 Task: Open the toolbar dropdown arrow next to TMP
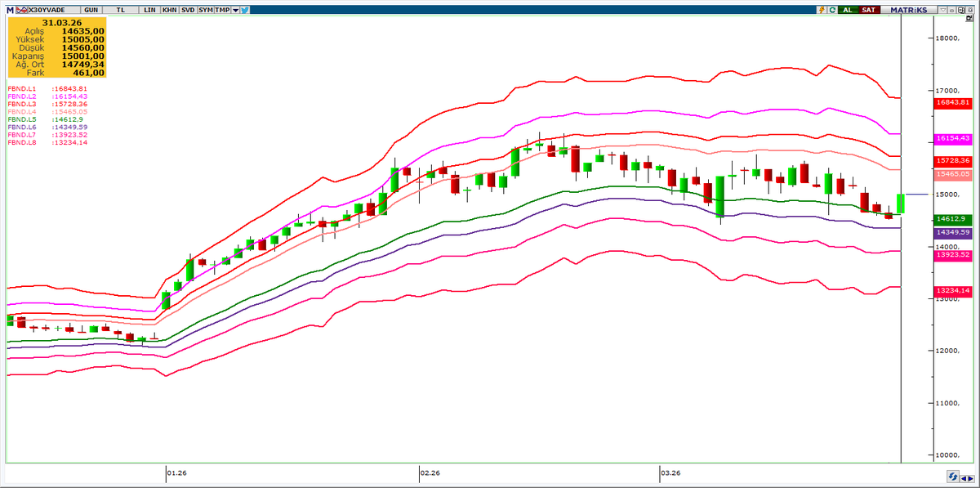tap(235, 10)
